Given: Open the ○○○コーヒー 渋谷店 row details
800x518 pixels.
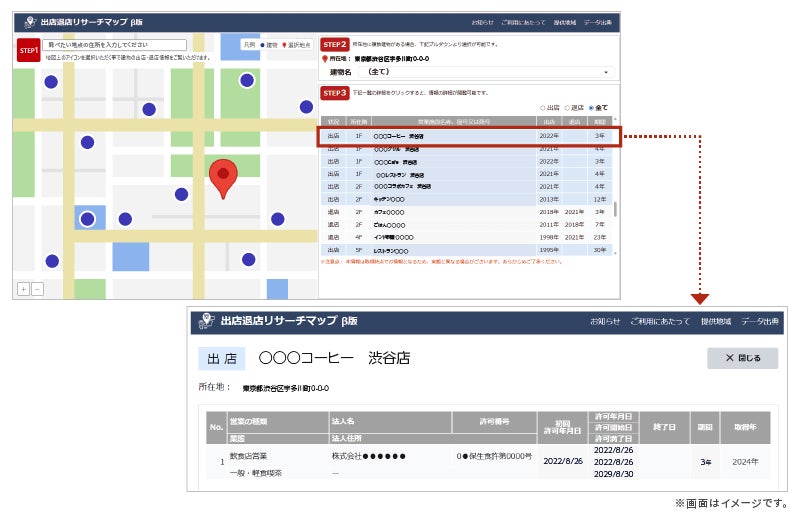Looking at the screenshot, I should click(x=468, y=136).
